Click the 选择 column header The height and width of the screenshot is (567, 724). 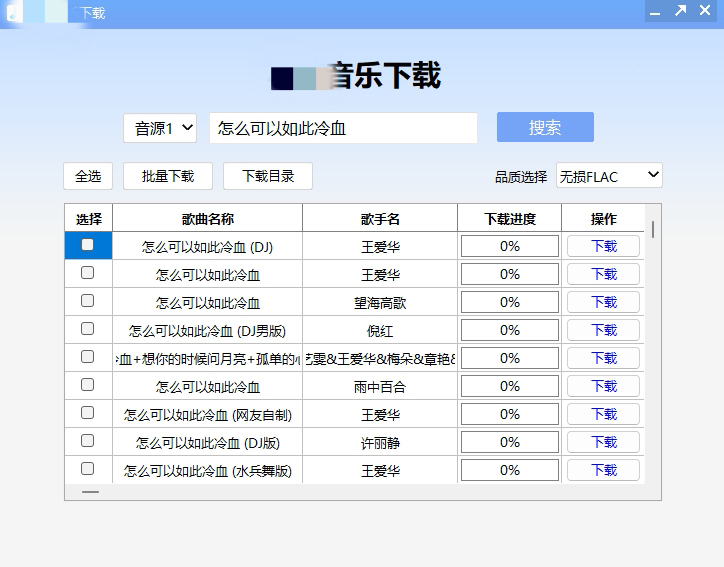point(89,218)
